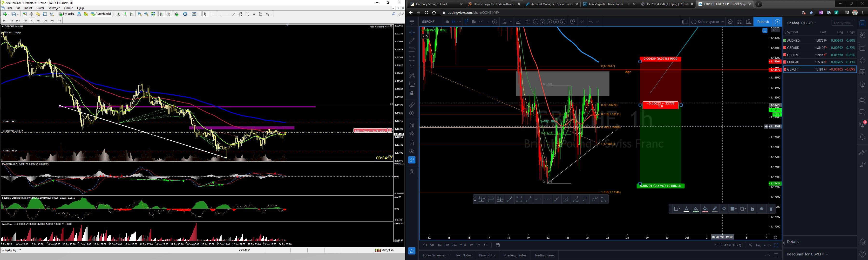Select the measure ruler tool in TradingView sidebar
The image size is (868, 260).
(x=412, y=105)
